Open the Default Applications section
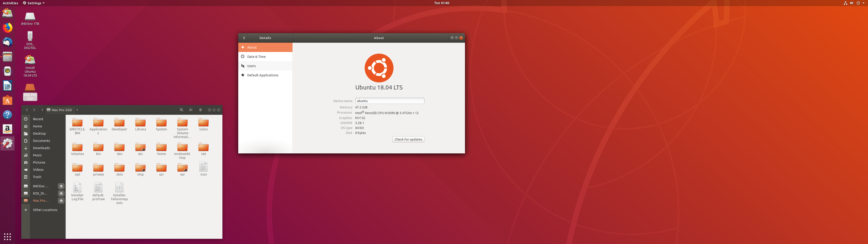Image resolution: width=868 pixels, height=244 pixels. click(265, 75)
